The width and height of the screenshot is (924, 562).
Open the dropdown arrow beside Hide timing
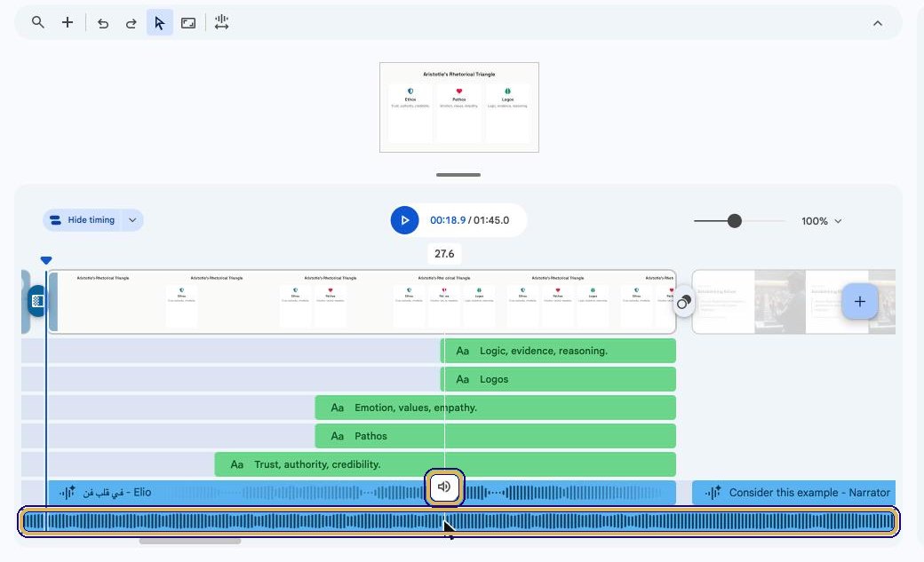tap(132, 220)
